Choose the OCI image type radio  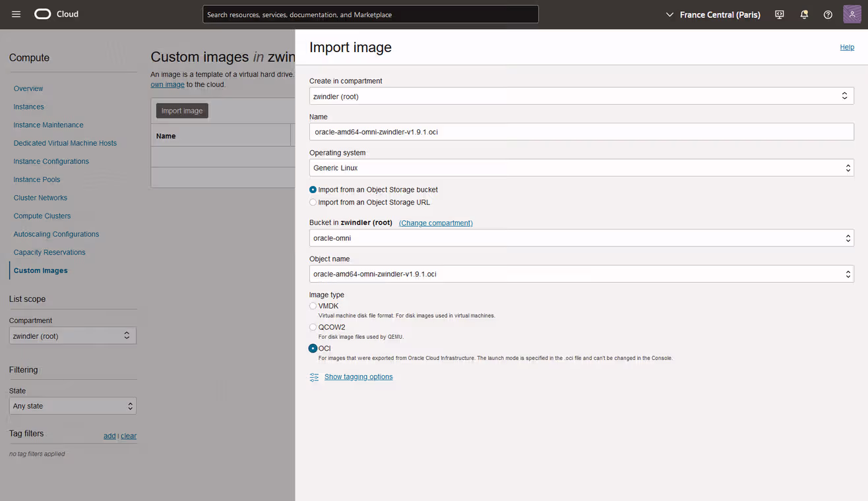(x=313, y=348)
